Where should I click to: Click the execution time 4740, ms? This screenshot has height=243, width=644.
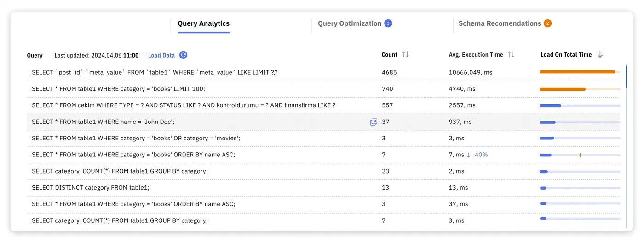click(x=462, y=89)
